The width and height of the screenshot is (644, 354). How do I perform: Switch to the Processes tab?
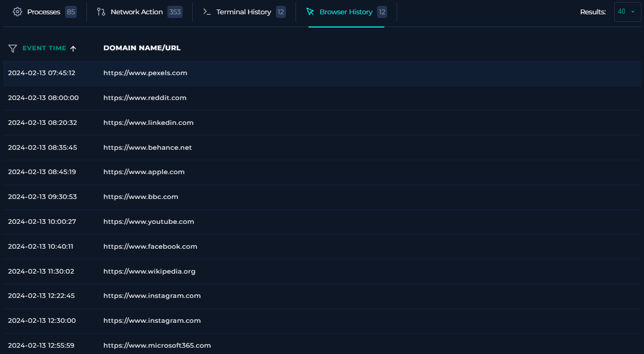click(44, 12)
